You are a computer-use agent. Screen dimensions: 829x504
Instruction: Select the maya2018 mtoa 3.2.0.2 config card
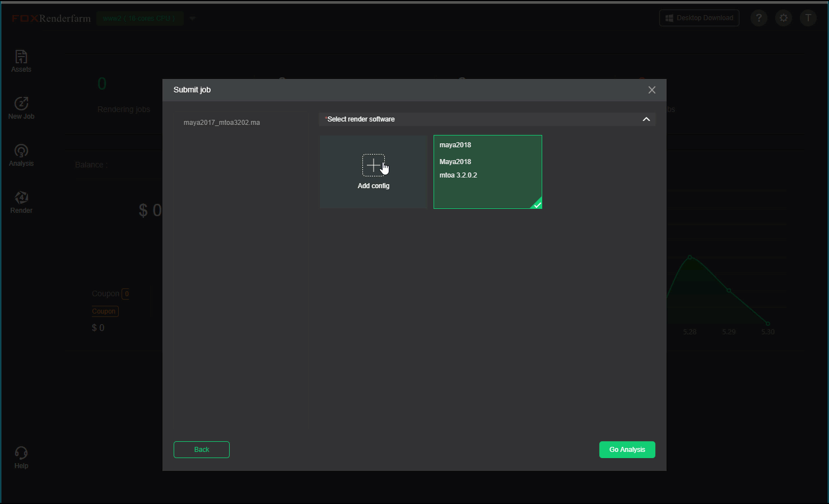[488, 172]
